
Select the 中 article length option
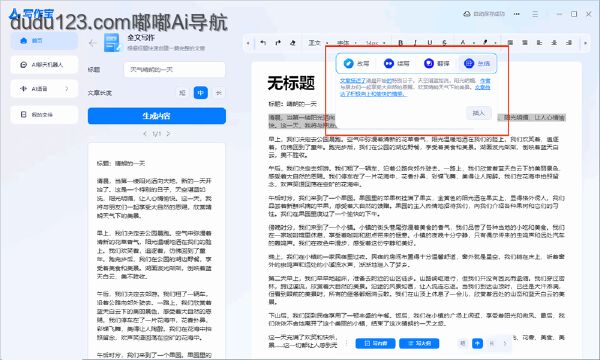201,93
